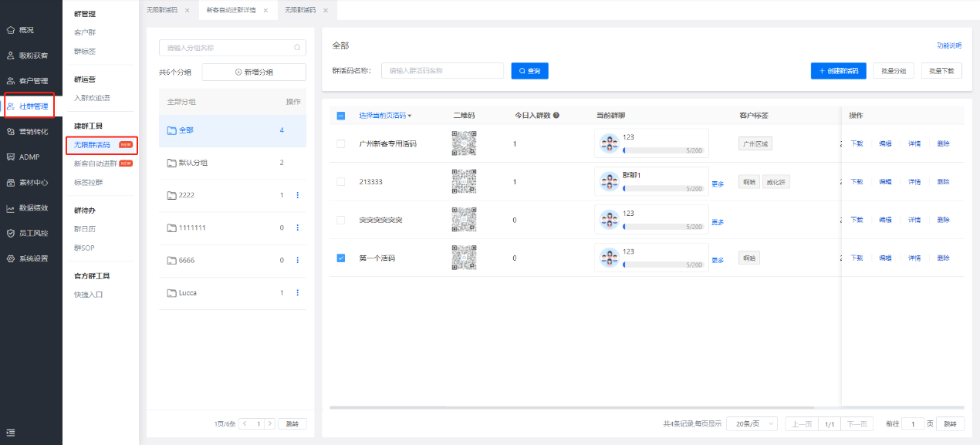980x445 pixels.
Task: Toggle the select-all header checkbox
Action: [341, 116]
